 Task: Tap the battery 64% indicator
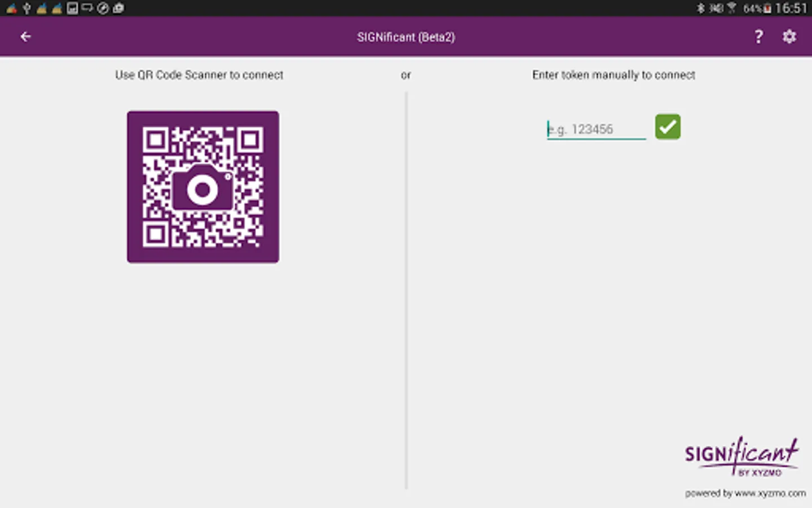pyautogui.click(x=757, y=8)
